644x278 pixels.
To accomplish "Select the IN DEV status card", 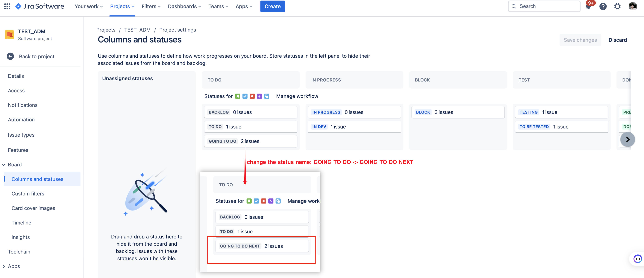I will point(354,127).
